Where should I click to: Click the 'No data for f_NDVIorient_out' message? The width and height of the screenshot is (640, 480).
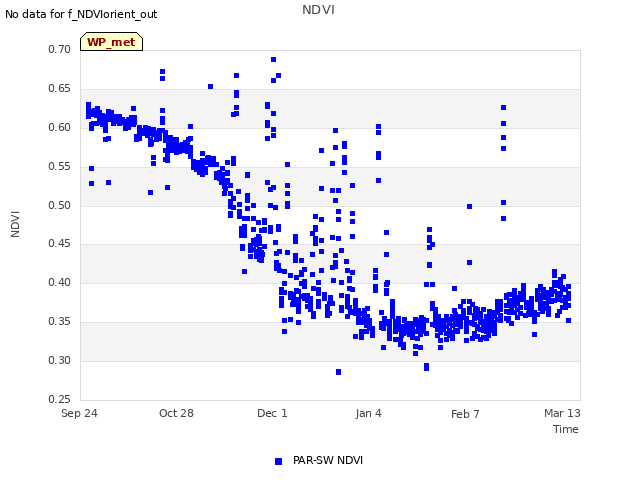pos(81,14)
